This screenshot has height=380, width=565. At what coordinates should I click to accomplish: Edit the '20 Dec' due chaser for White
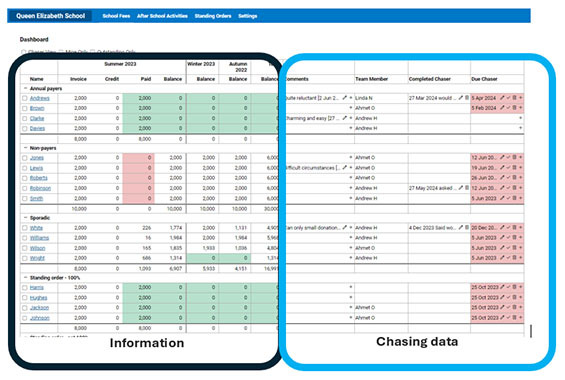[502, 227]
